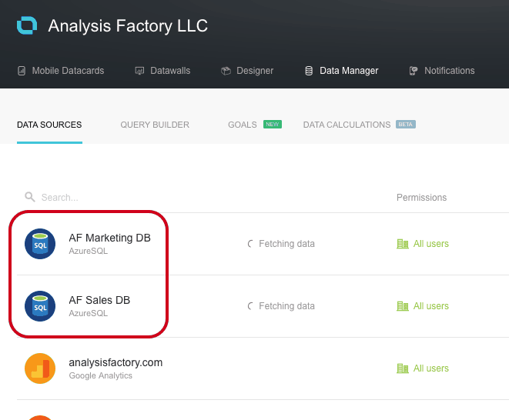Open the Datawalls section
This screenshot has height=420, width=509.
(x=162, y=71)
